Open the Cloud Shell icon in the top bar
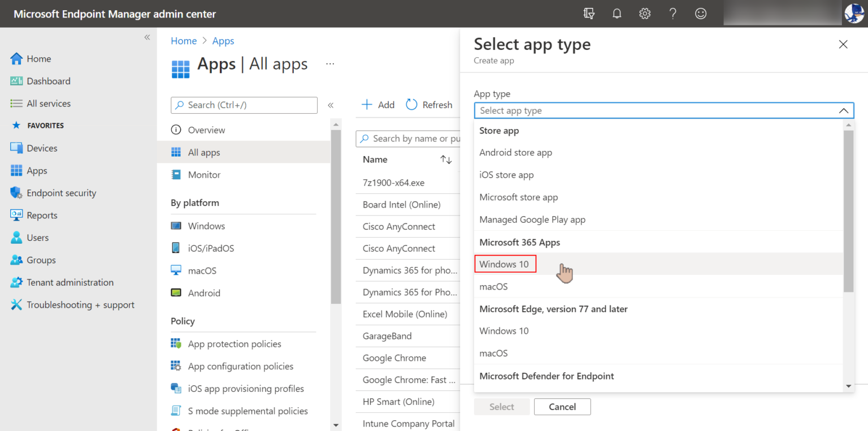The height and width of the screenshot is (431, 868). tap(588, 13)
